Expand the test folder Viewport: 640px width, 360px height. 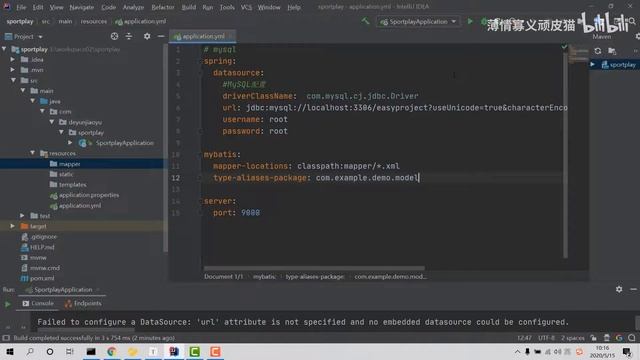coord(22,216)
